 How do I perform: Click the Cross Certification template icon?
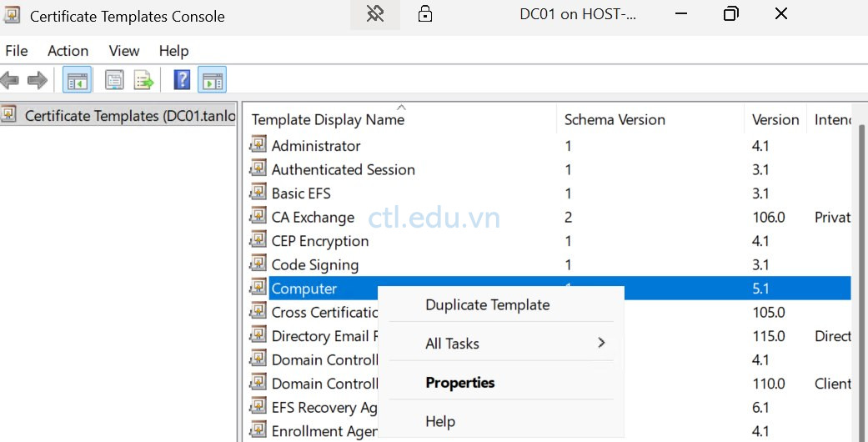coord(258,311)
